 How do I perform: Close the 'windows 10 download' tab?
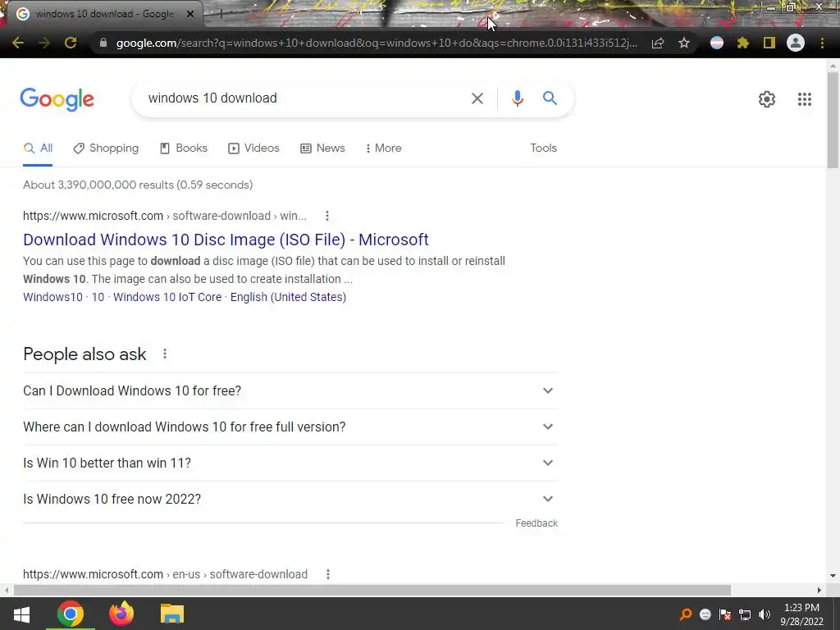(190, 15)
